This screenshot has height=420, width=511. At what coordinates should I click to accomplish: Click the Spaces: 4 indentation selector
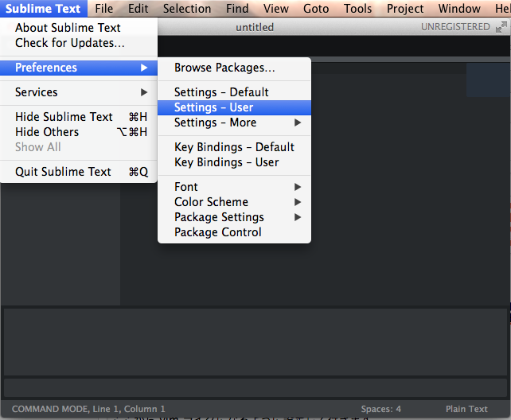coord(381,409)
